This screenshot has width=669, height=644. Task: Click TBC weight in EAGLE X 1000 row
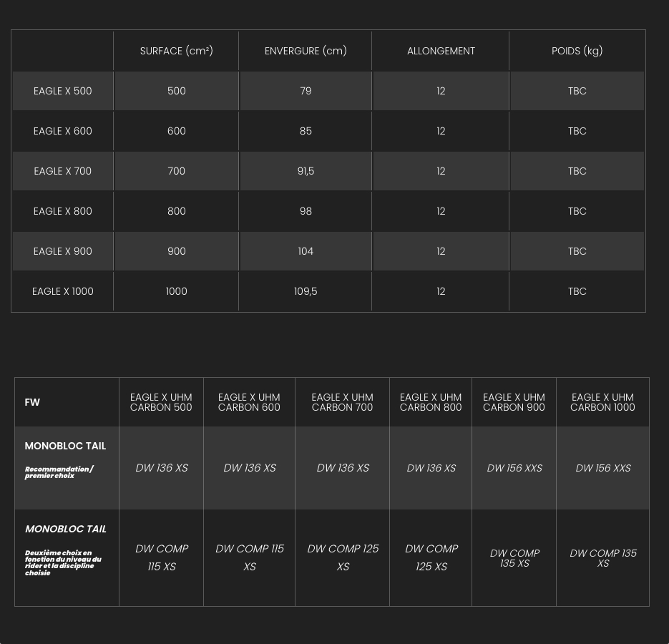(577, 291)
